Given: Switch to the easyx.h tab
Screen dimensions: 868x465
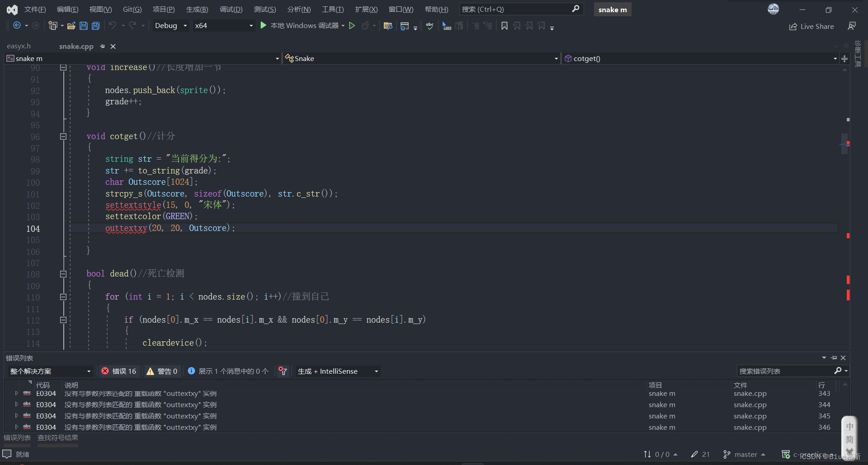Looking at the screenshot, I should [19, 46].
